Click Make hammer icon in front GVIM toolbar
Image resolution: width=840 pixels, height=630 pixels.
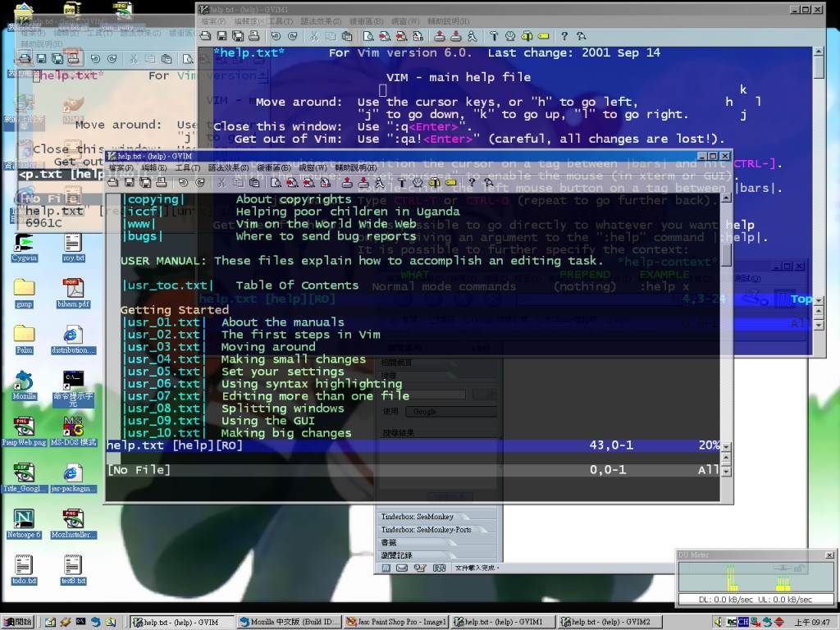click(x=401, y=183)
